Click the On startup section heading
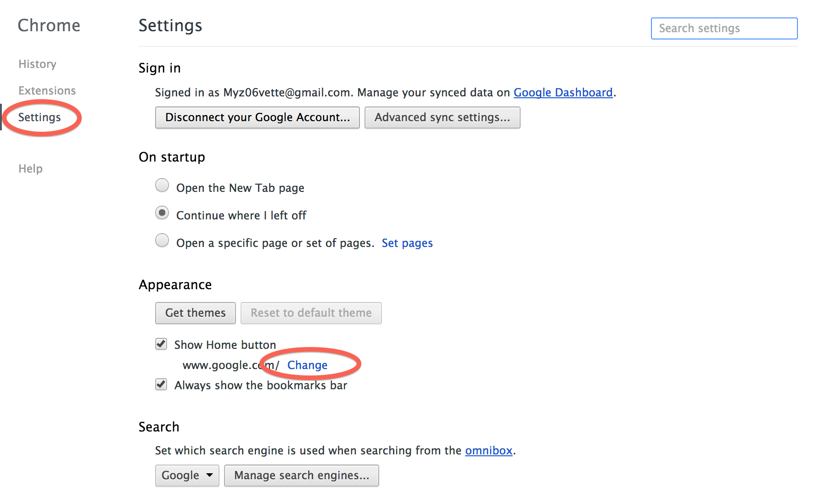The height and width of the screenshot is (504, 819). point(172,157)
